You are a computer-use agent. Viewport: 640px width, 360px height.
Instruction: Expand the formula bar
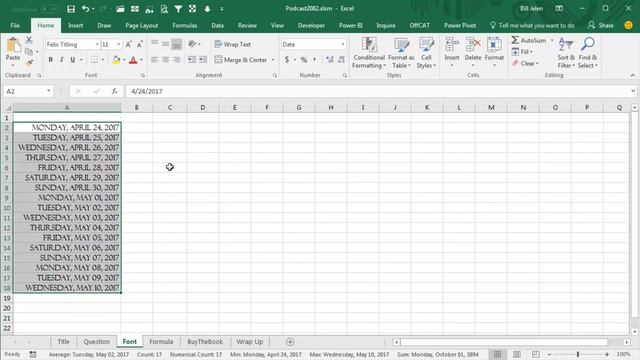coord(633,91)
